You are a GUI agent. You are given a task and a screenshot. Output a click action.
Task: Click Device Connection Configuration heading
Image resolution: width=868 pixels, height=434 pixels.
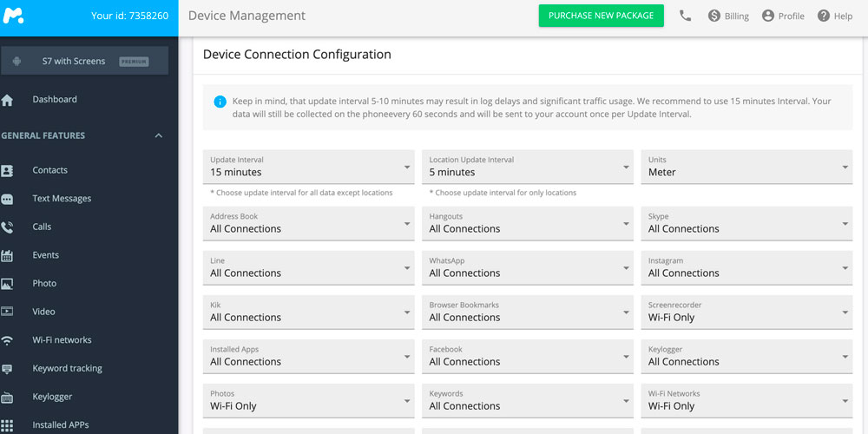(x=297, y=54)
